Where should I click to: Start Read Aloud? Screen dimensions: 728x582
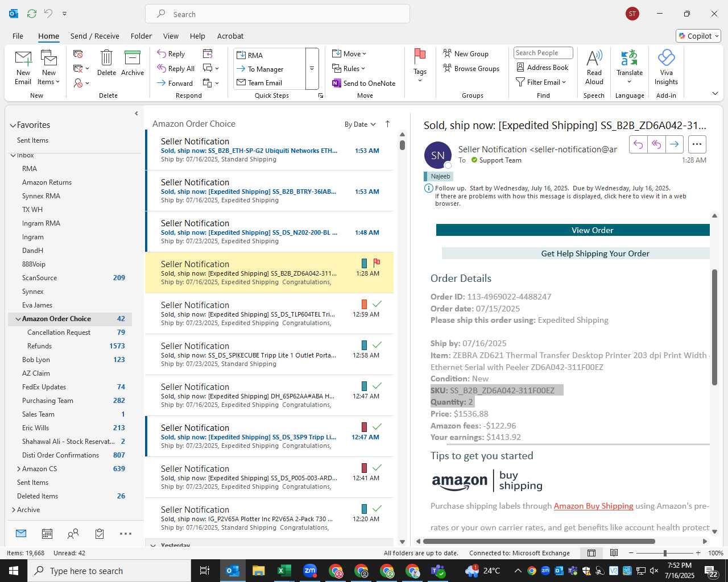pyautogui.click(x=594, y=67)
